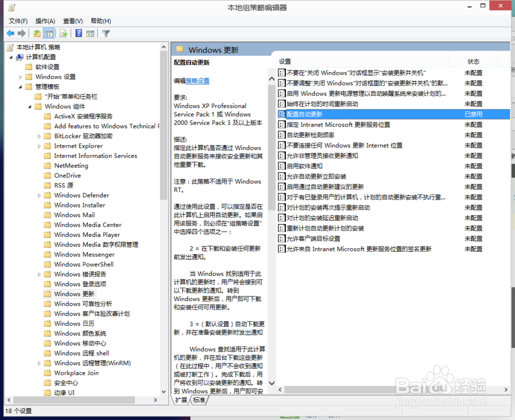Click the Back arrow toolbar icon

(10, 33)
